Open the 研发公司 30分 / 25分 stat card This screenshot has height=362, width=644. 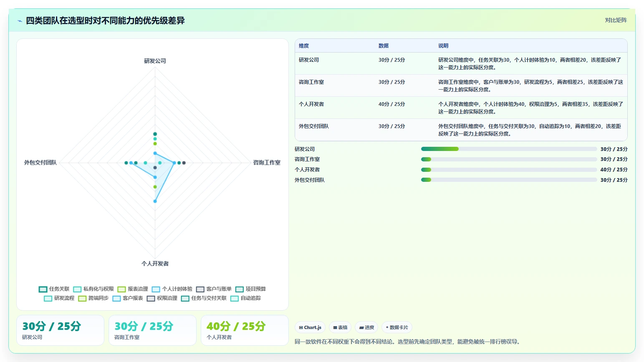(60, 330)
